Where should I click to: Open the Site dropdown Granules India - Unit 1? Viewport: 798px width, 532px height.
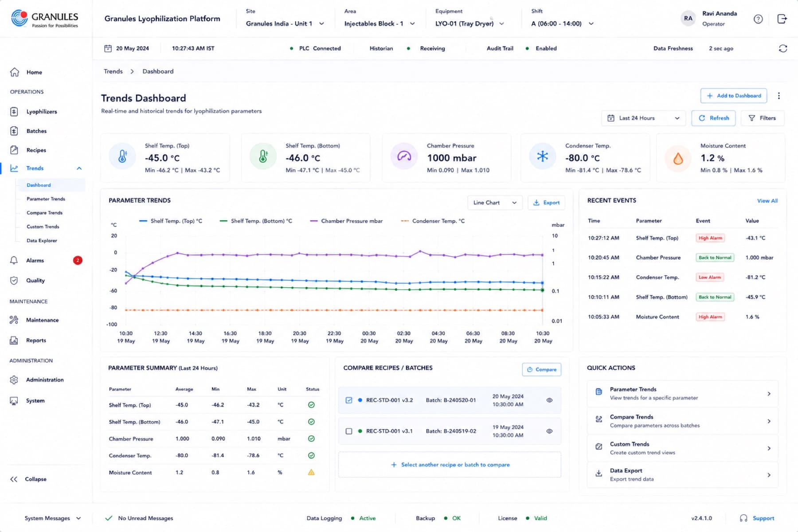click(285, 23)
